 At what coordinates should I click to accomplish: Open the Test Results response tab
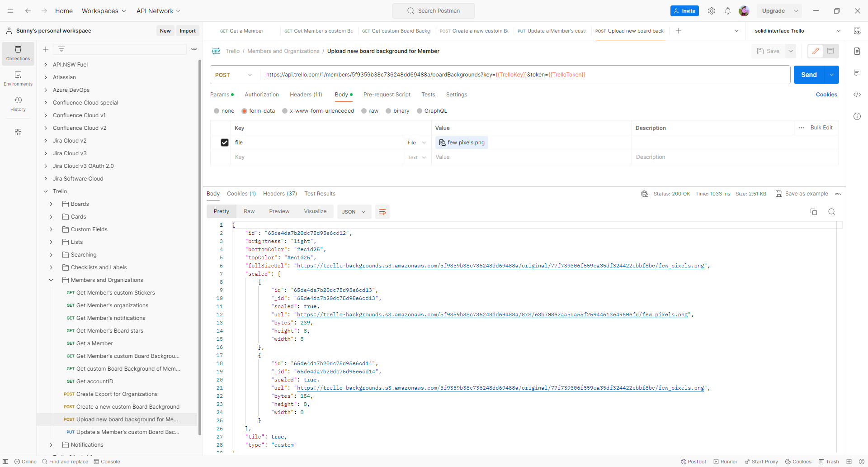[320, 194]
